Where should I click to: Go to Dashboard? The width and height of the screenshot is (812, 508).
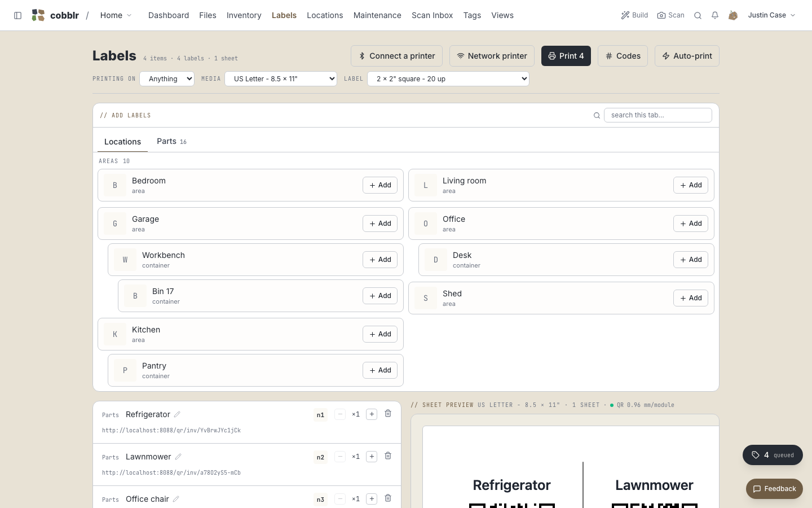(169, 15)
